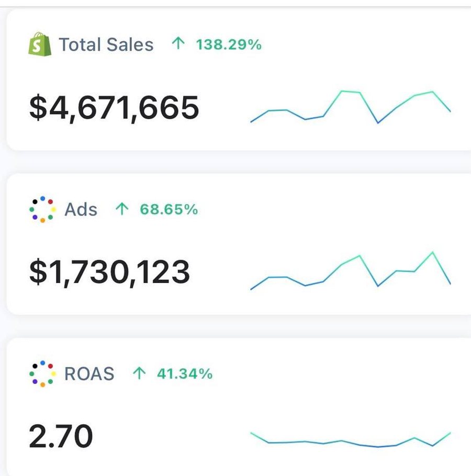471x476 pixels.
Task: Select the 2.70 ROAS value
Action: 61,436
